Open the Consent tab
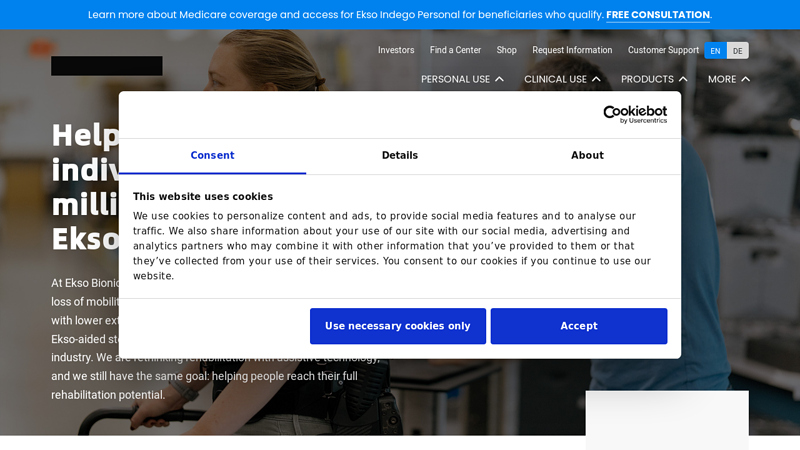Viewport: 800px width, 450px height. click(x=212, y=156)
